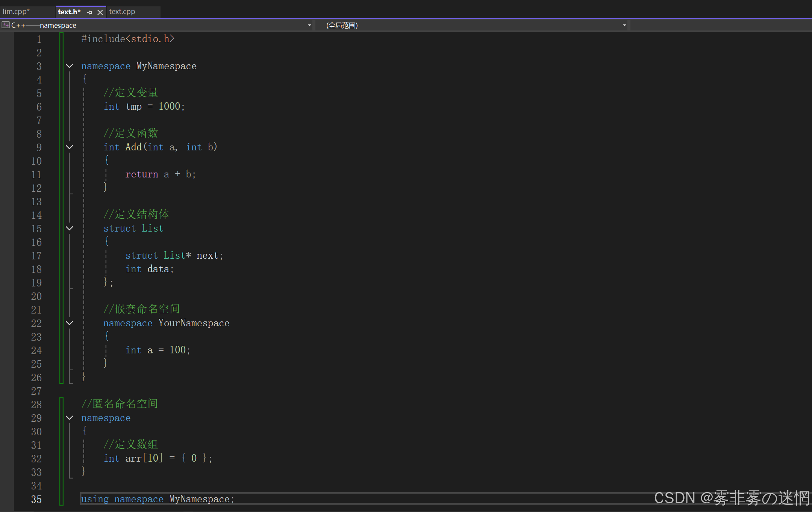Switch to the lim.cpp tab
This screenshot has width=812, height=512.
point(16,12)
